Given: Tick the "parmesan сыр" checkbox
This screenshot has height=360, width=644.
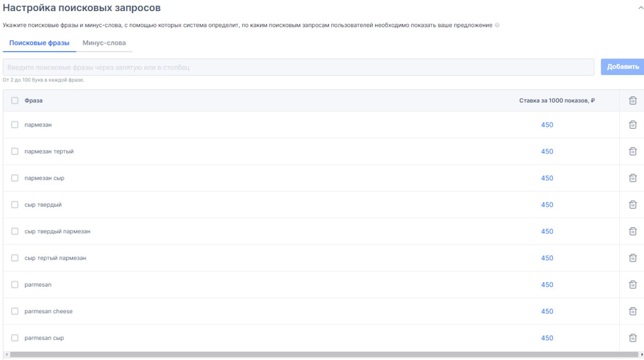Looking at the screenshot, I should (x=15, y=338).
